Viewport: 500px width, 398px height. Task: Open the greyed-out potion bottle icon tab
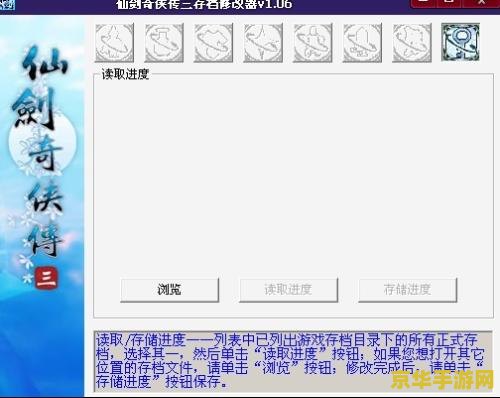pos(164,43)
